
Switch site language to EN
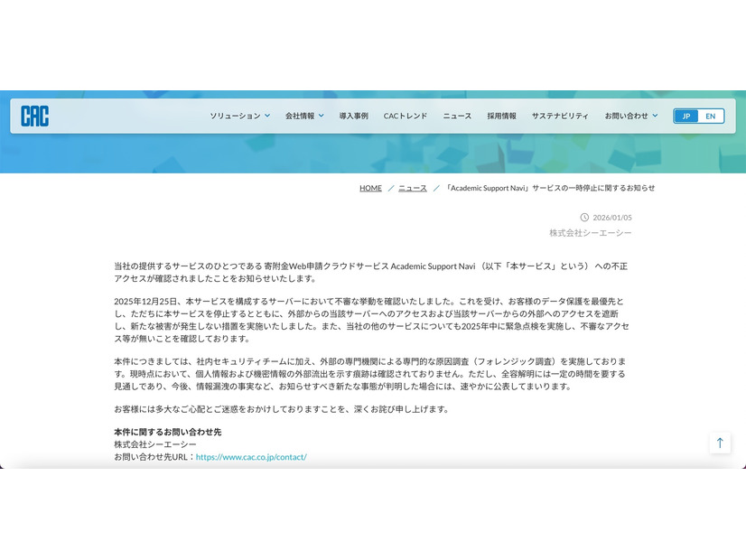(710, 116)
